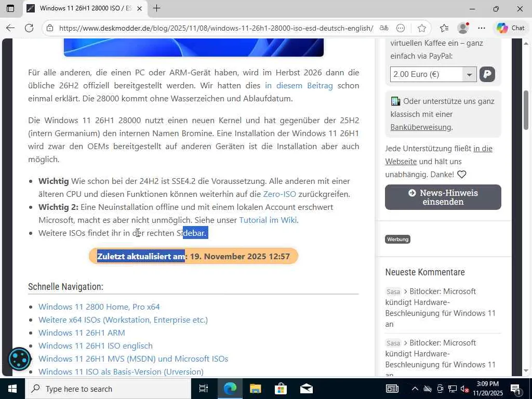This screenshot has width=532, height=399.
Task: Click the round cookie settings icon
Action: [19, 358]
